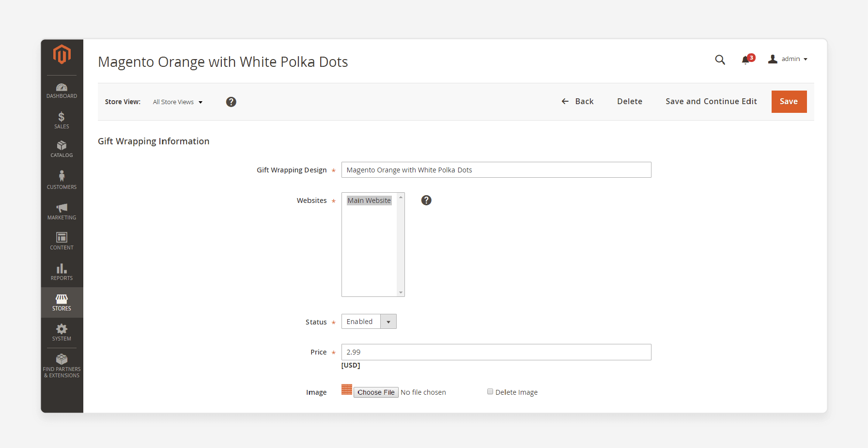868x448 pixels.
Task: Click the Choose File button
Action: [376, 392]
